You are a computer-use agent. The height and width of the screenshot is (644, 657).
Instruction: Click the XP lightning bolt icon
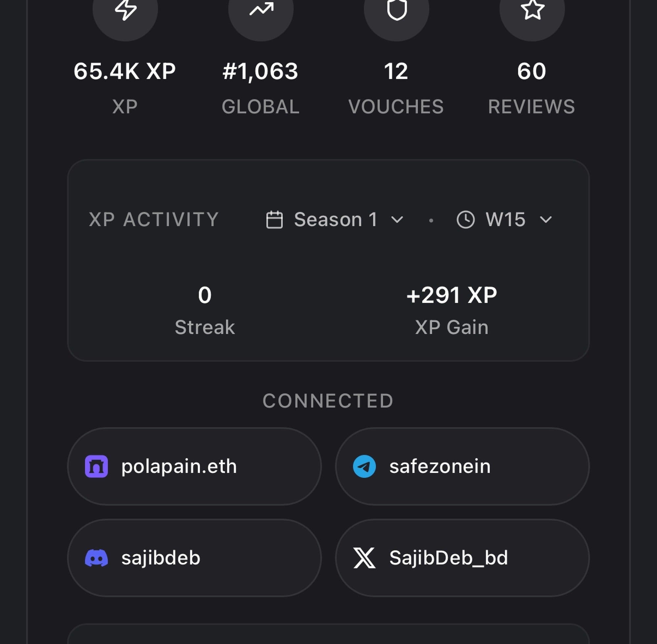(125, 10)
